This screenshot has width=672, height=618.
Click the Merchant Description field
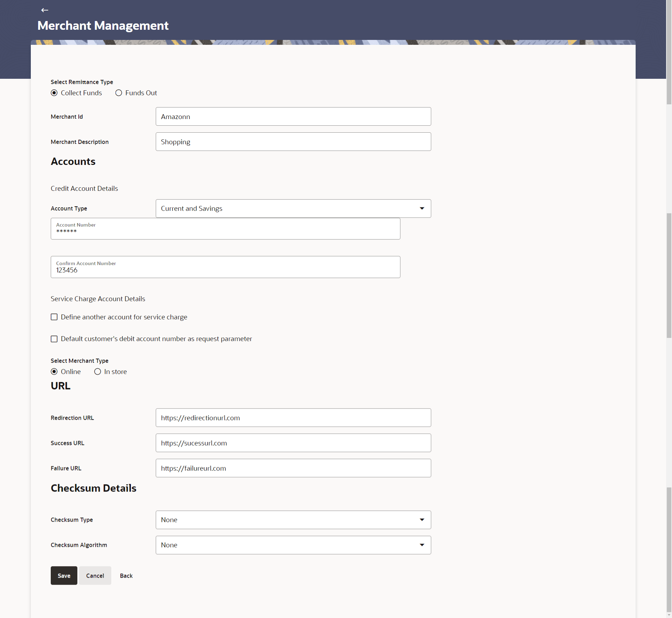pos(293,142)
